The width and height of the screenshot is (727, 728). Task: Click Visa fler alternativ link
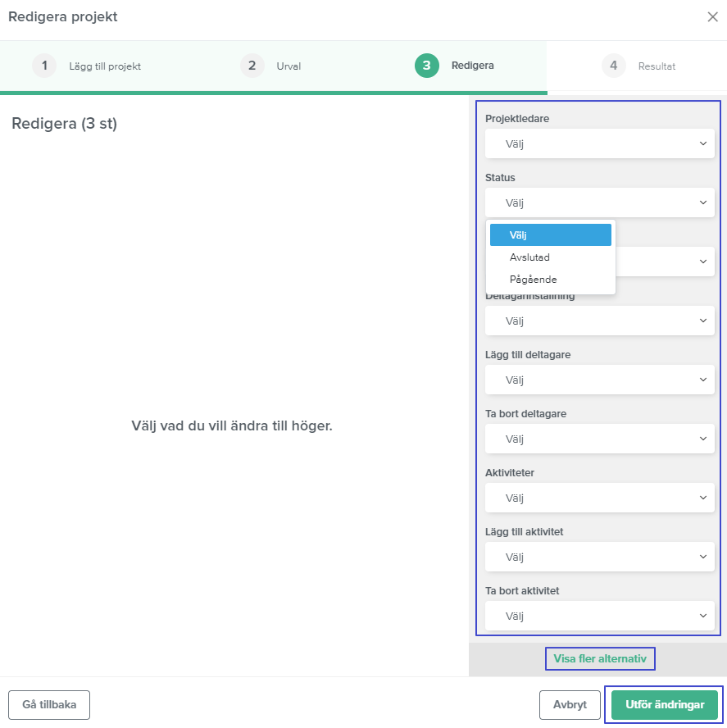pyautogui.click(x=600, y=658)
